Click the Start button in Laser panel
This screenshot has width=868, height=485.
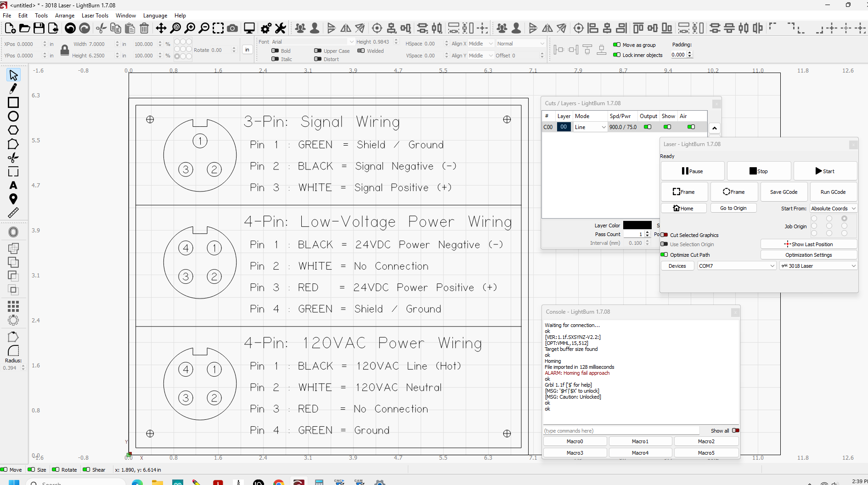coord(825,171)
